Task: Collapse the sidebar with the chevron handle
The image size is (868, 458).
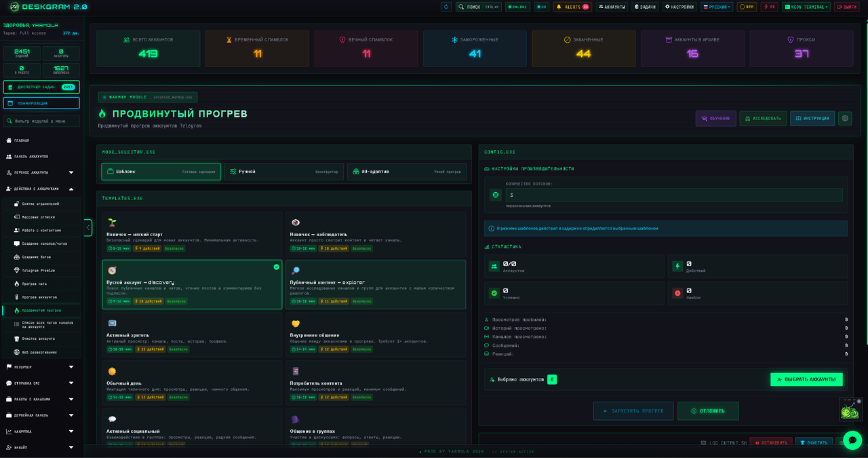Action: click(x=88, y=228)
